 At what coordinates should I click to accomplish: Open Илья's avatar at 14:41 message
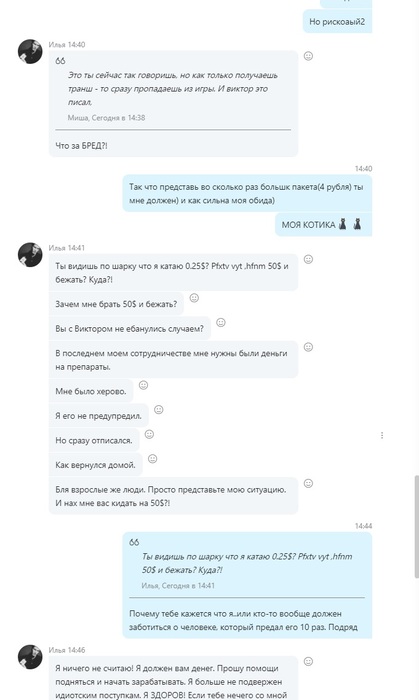[30, 255]
